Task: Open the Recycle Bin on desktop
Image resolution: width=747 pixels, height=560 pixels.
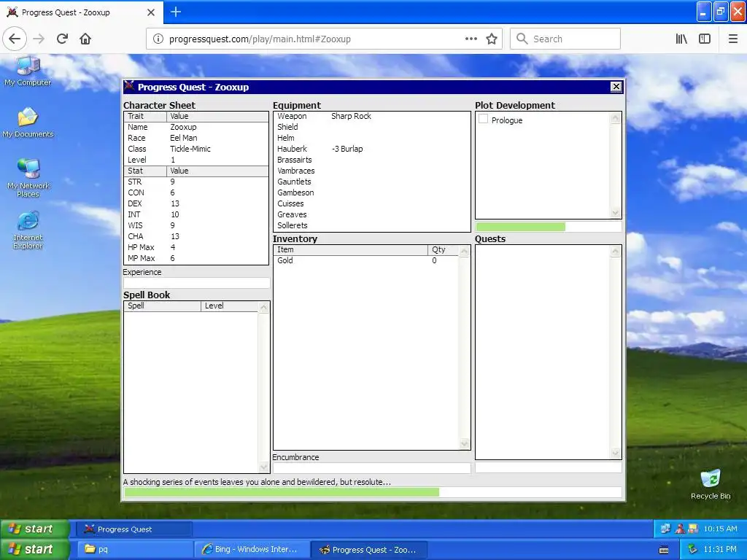Action: click(x=711, y=484)
